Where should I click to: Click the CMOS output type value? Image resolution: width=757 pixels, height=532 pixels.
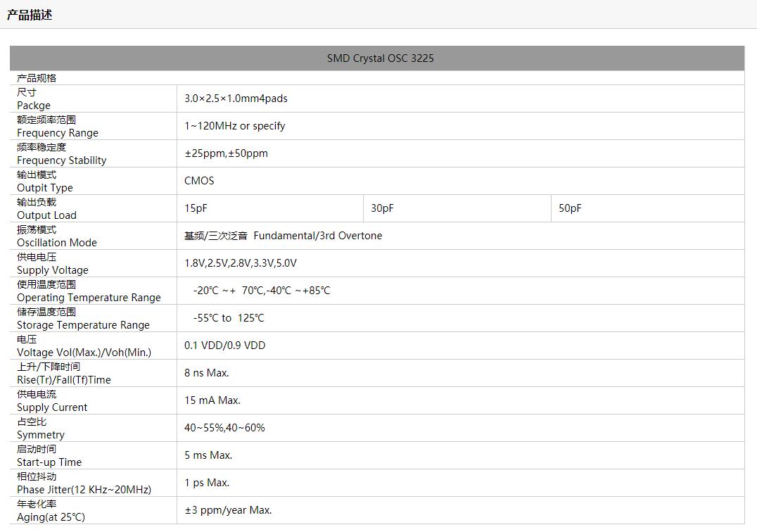tap(199, 181)
